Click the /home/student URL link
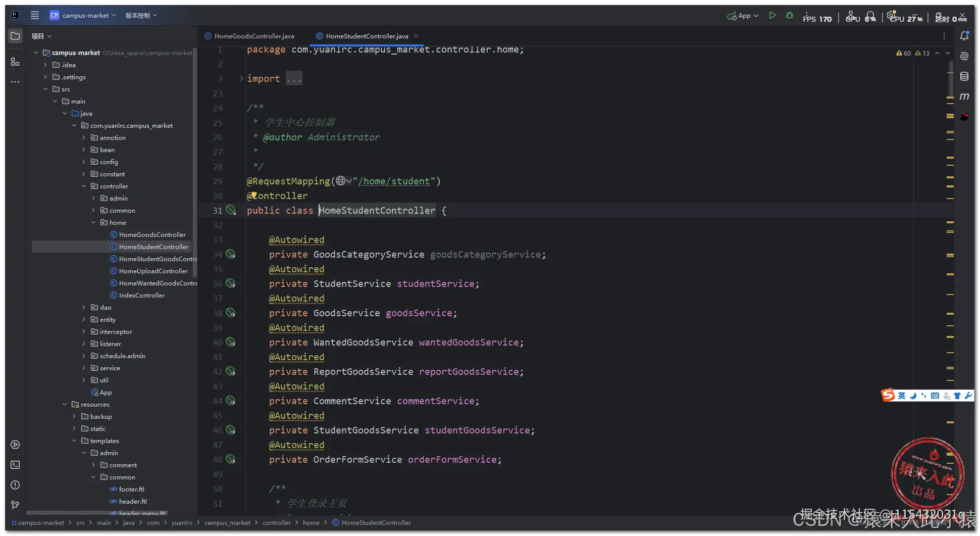Viewport: 980px width, 536px height. (394, 181)
